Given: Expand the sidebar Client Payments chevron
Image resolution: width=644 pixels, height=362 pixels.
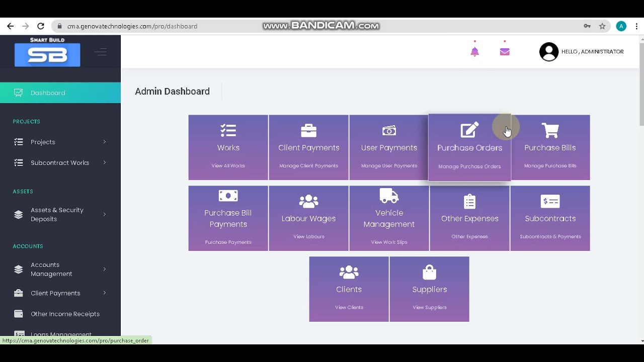Looking at the screenshot, I should (x=105, y=293).
